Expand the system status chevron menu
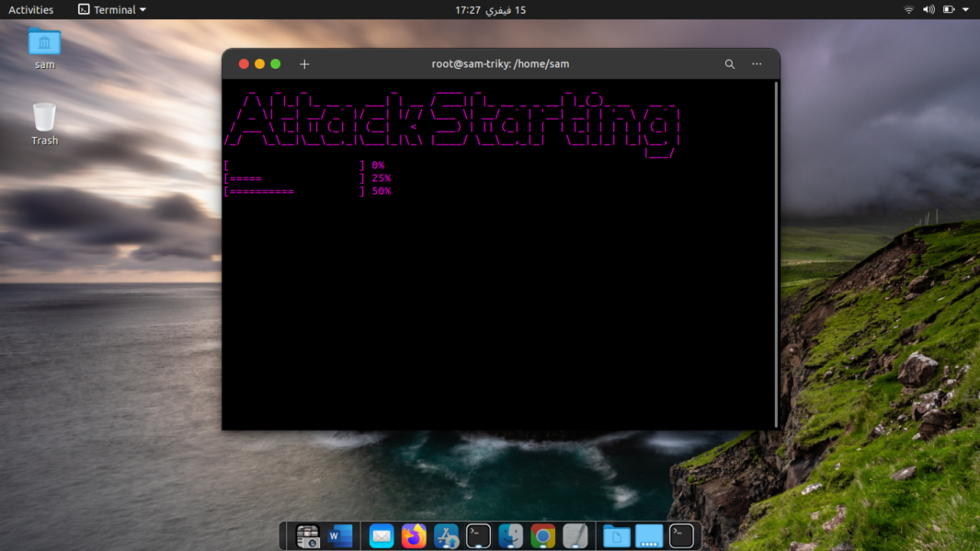Viewport: 980px width, 551px height. tap(965, 10)
